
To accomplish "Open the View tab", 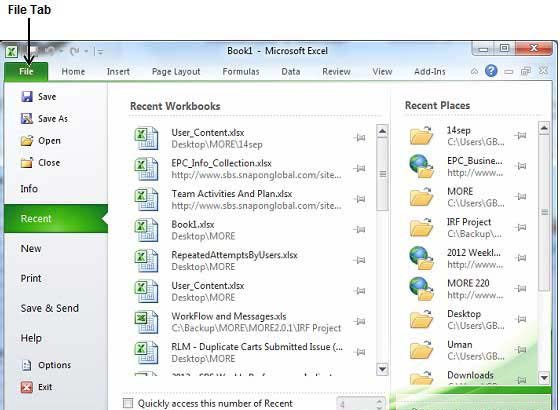I will coord(382,71).
